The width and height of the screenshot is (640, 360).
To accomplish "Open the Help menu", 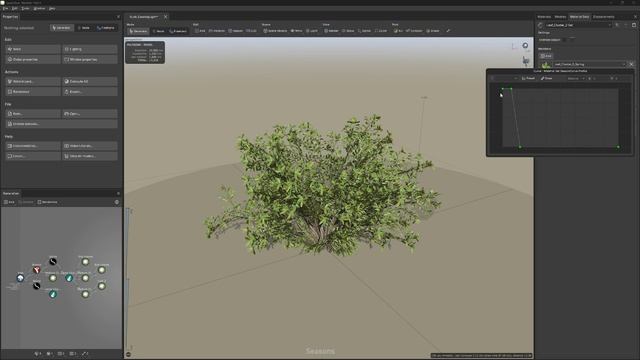I will 52,9.
